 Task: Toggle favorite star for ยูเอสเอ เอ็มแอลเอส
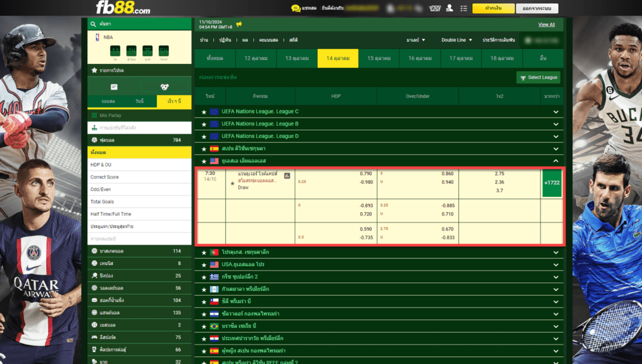[204, 161]
